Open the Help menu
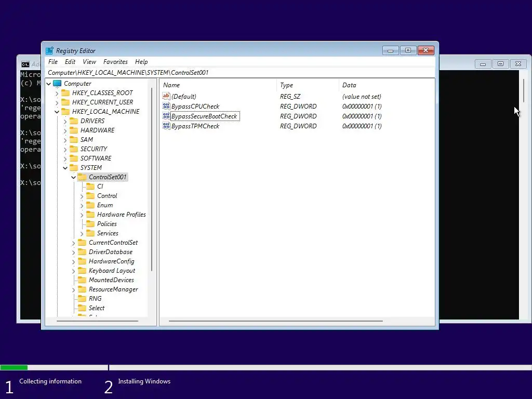The height and width of the screenshot is (399, 532). click(x=141, y=62)
